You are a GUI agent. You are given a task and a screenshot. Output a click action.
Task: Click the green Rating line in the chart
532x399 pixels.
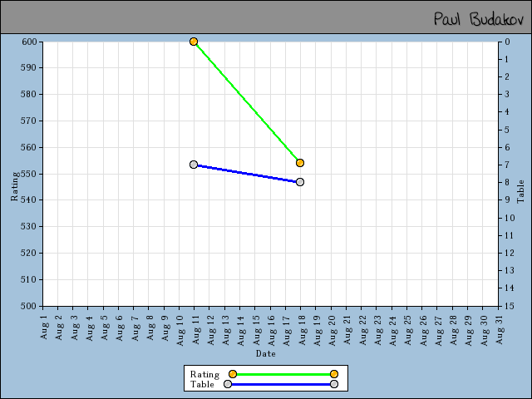point(247,102)
